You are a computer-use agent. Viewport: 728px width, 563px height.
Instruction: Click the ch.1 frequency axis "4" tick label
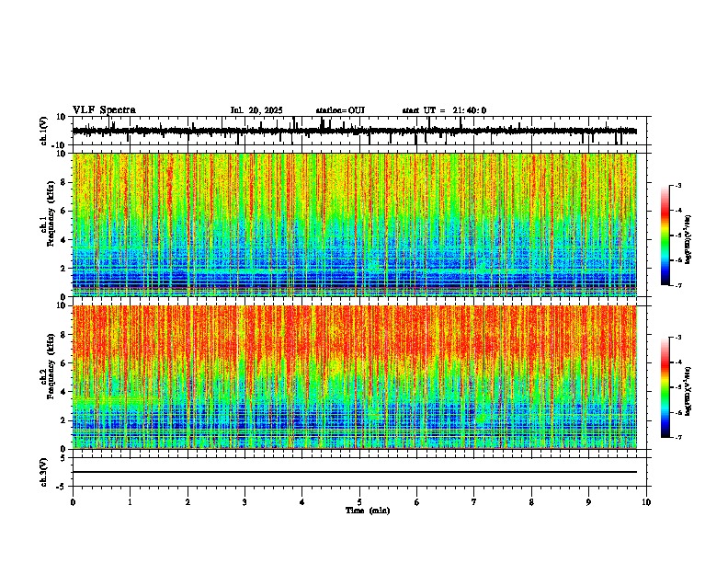pyautogui.click(x=63, y=240)
